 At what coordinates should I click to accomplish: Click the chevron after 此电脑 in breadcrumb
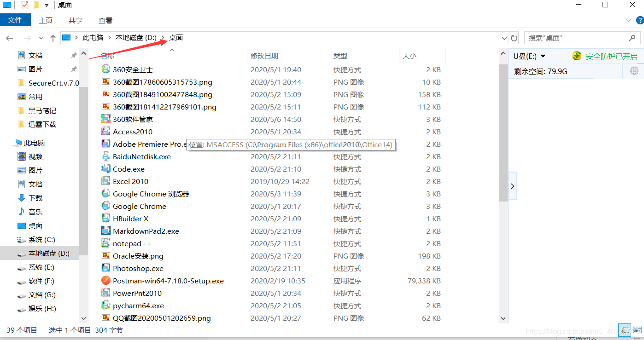tap(110, 38)
